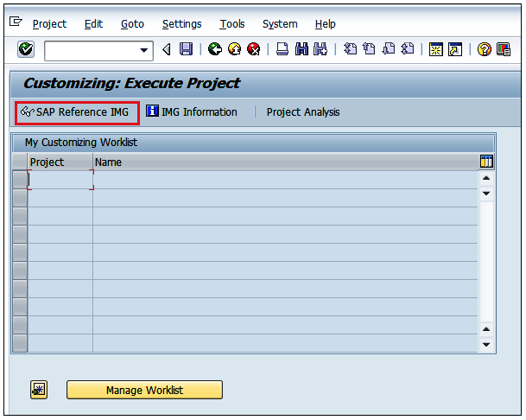This screenshot has height=420, width=526.
Task: Click the Print icon in toolbar
Action: coord(282,50)
